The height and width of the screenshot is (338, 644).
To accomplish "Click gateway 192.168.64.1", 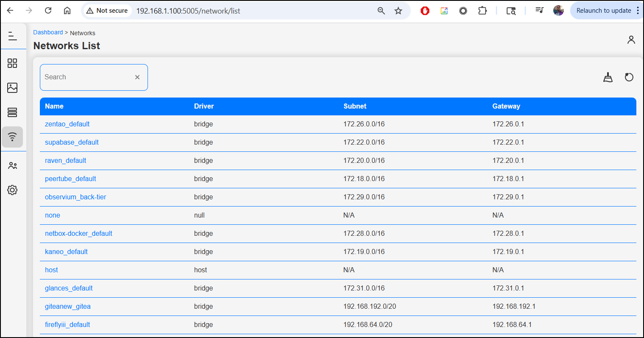I will (x=512, y=324).
